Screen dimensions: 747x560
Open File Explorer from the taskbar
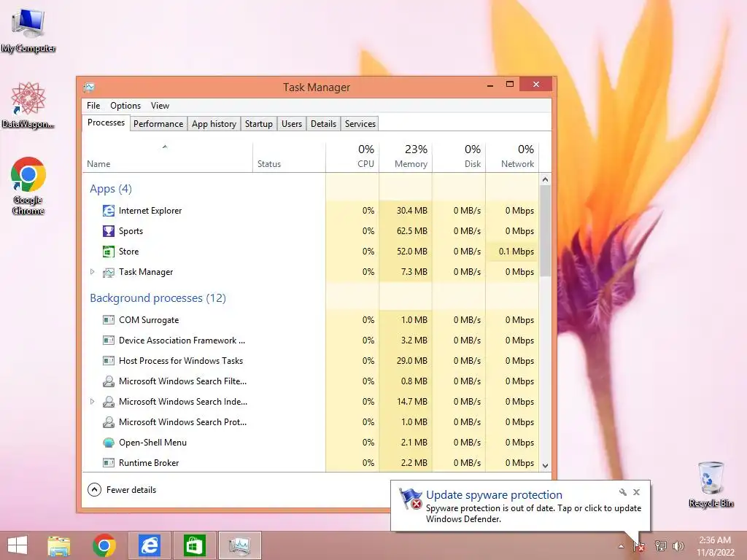tap(59, 545)
